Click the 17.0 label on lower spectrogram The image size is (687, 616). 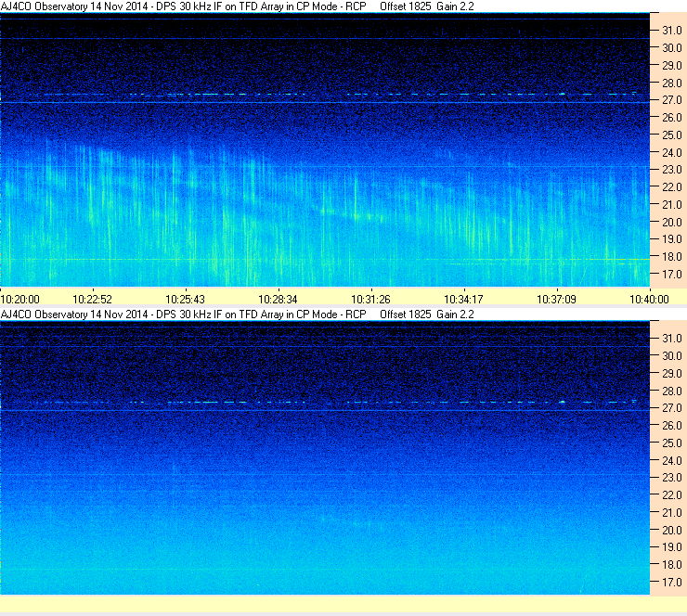pos(671,583)
